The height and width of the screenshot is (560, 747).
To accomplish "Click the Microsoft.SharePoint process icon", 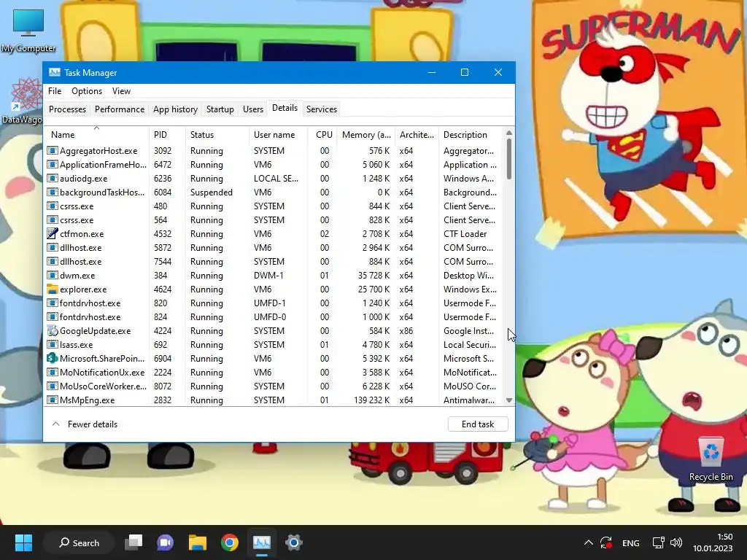I will pos(53,358).
